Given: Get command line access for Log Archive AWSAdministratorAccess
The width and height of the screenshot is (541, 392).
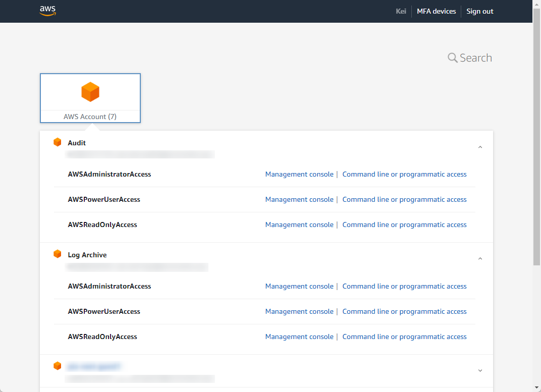Looking at the screenshot, I should tap(404, 286).
